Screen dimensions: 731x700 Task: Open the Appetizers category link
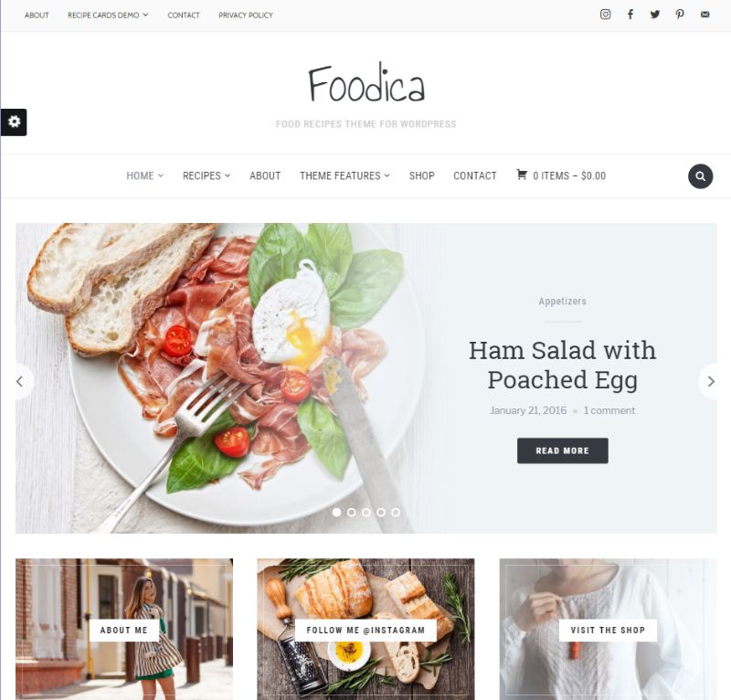point(562,302)
